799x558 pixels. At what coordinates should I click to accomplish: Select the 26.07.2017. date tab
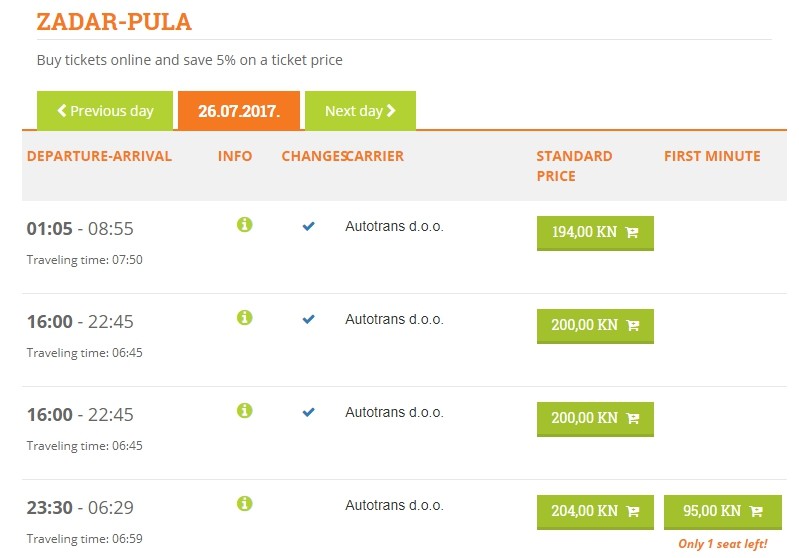click(240, 111)
